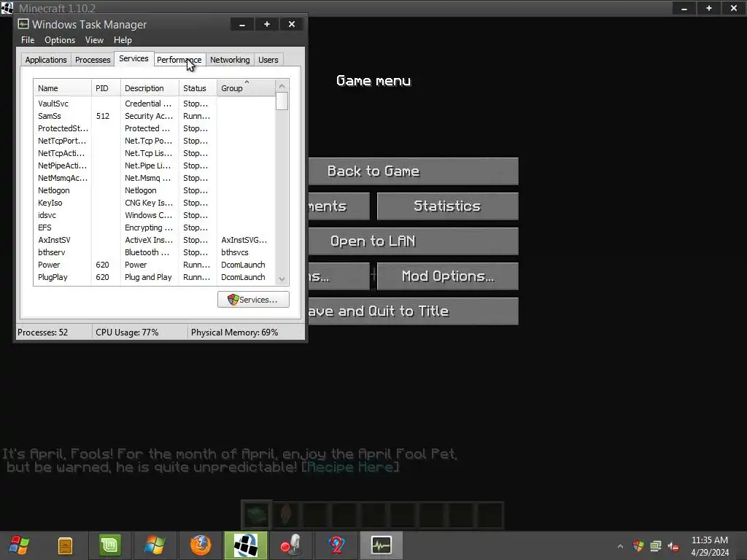Image resolution: width=747 pixels, height=560 pixels.
Task: Open the file cabinet icon in taskbar
Action: pyautogui.click(x=65, y=545)
